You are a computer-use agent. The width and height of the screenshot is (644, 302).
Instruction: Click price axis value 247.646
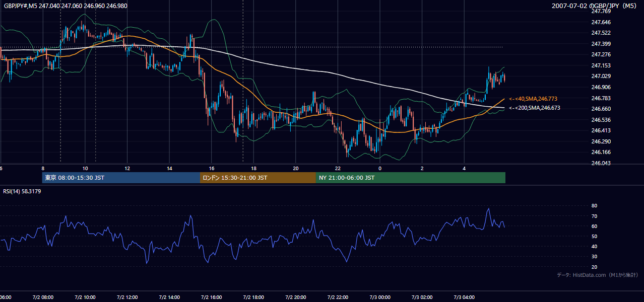pos(601,22)
